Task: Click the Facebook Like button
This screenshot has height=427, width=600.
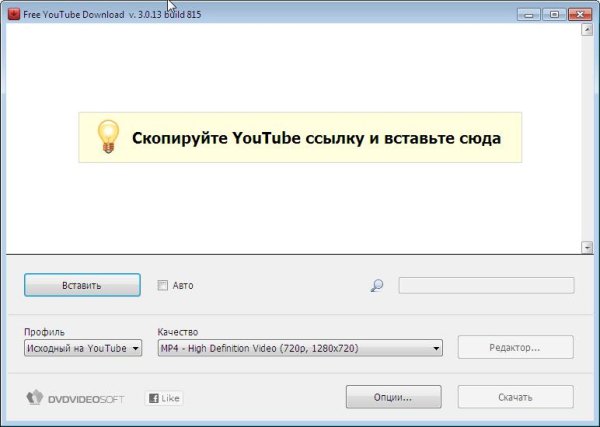Action: point(164,398)
